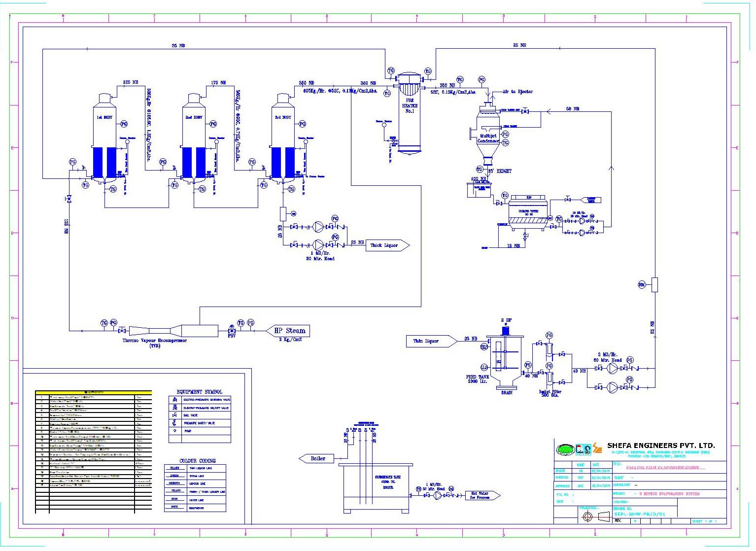The height and width of the screenshot is (551, 756).
Task: Click the VAPOUR LINE colour row
Action: coord(195,484)
